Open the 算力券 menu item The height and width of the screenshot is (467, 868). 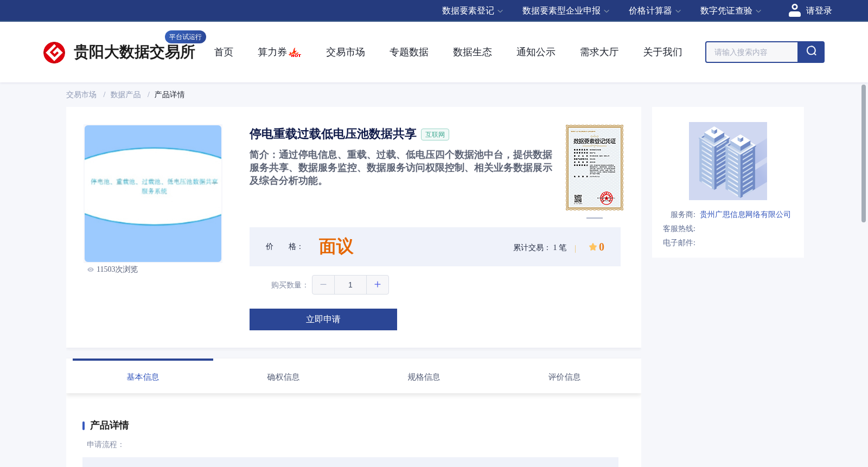pos(272,52)
